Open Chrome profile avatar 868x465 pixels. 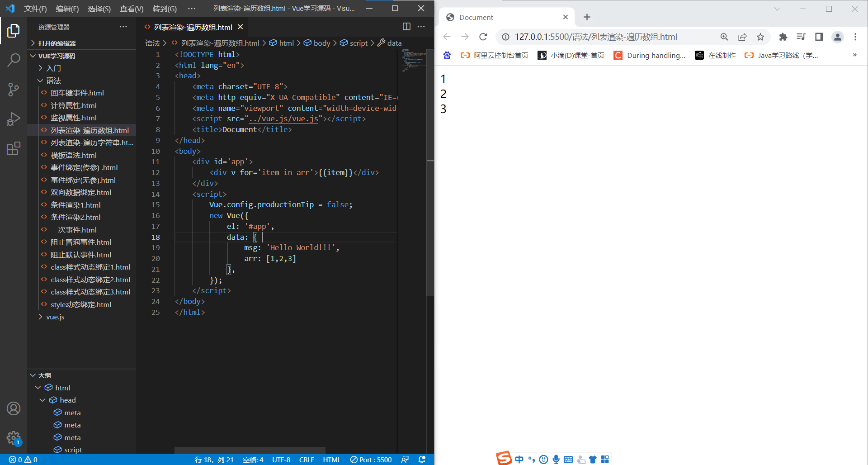838,37
